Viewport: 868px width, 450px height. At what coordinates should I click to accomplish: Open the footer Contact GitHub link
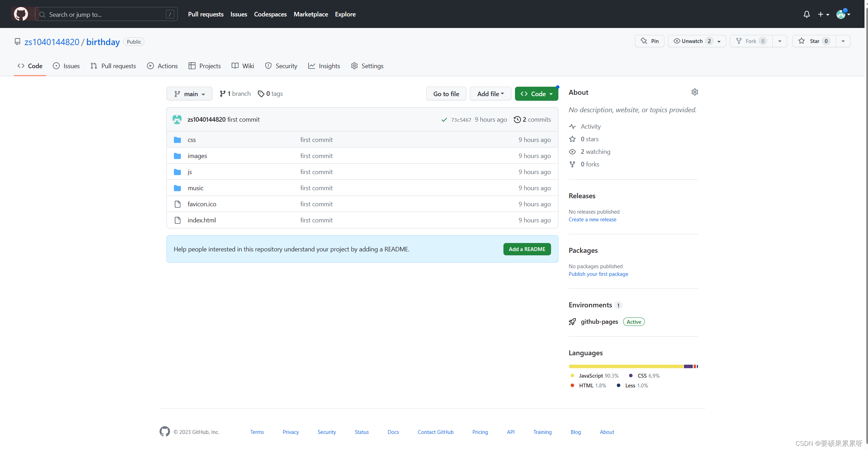(x=436, y=432)
